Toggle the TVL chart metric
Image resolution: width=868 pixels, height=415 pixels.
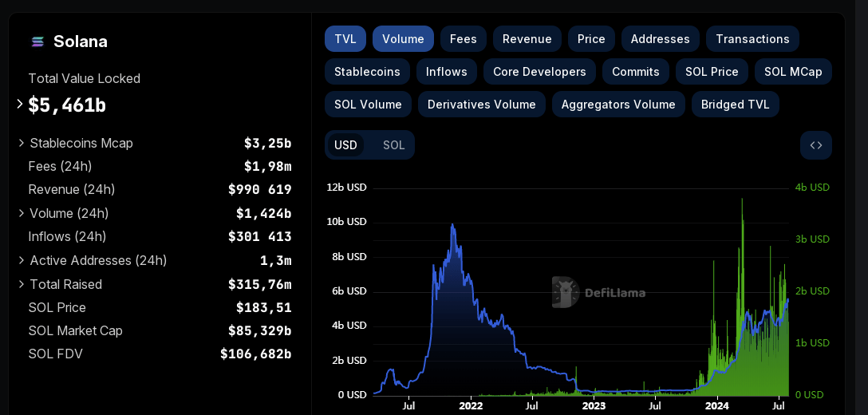pyautogui.click(x=345, y=39)
